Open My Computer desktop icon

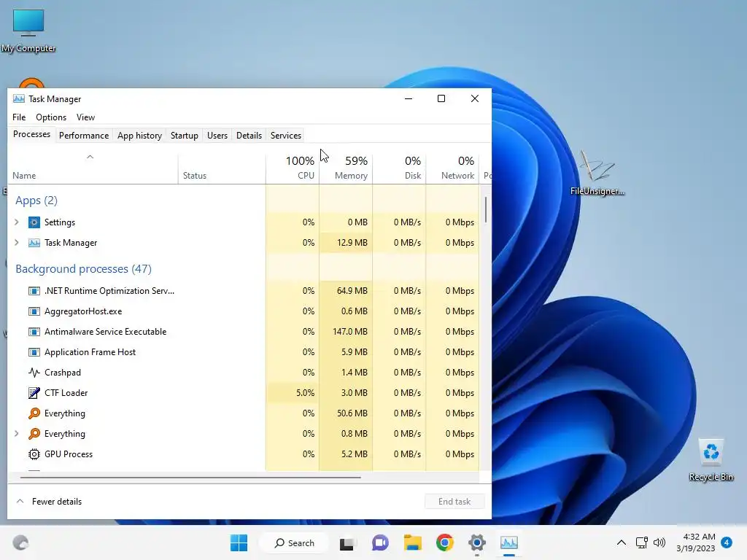(28, 31)
